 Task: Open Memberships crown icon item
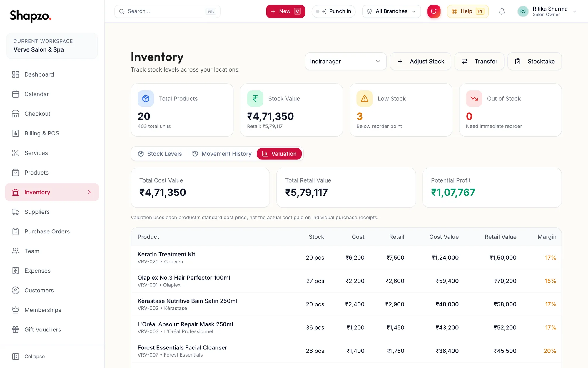[x=16, y=310]
